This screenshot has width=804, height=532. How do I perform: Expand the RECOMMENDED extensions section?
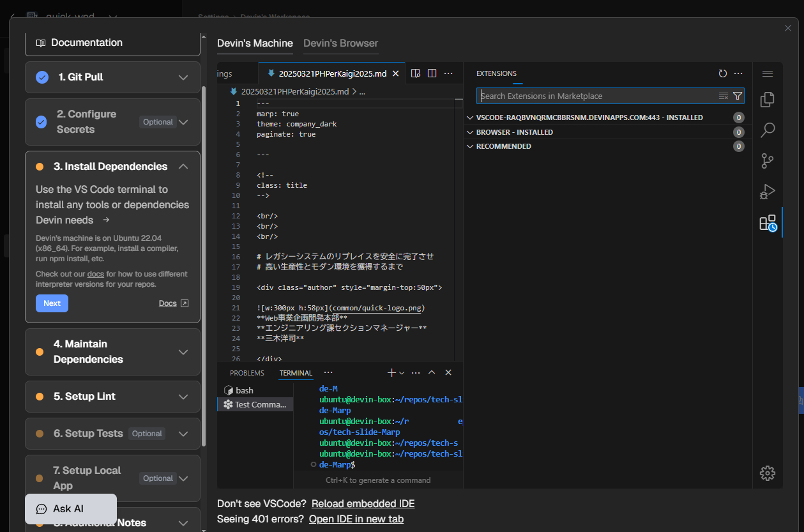click(x=503, y=146)
